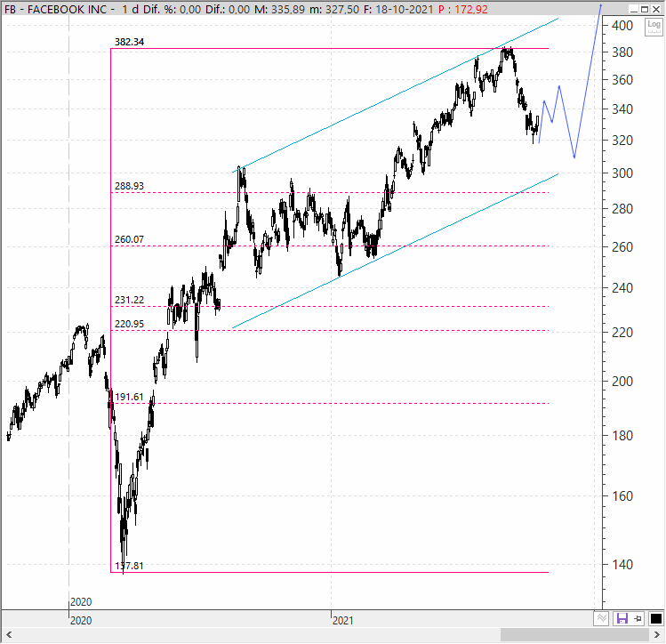The width and height of the screenshot is (666, 644).
Task: Click the horizontal scrollbar thumb
Action: click(574, 635)
